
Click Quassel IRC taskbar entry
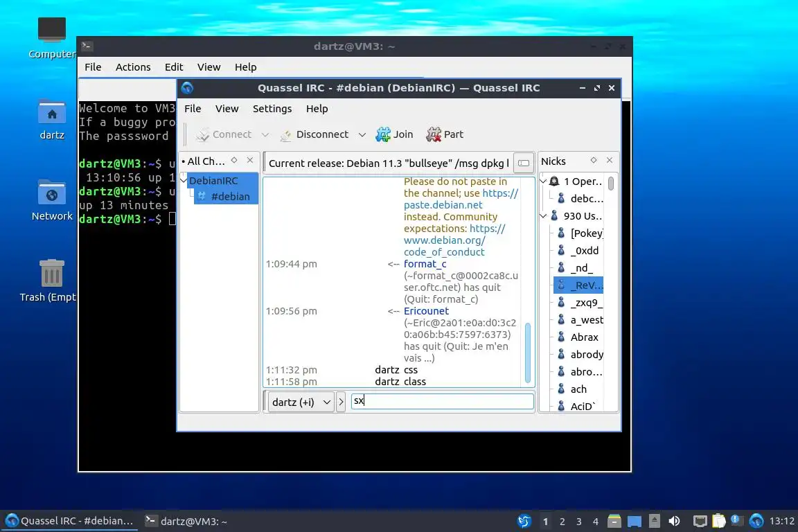tap(69, 521)
